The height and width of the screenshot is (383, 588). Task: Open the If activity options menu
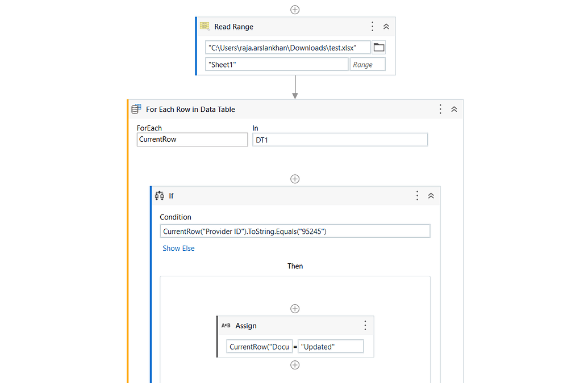[x=417, y=196]
